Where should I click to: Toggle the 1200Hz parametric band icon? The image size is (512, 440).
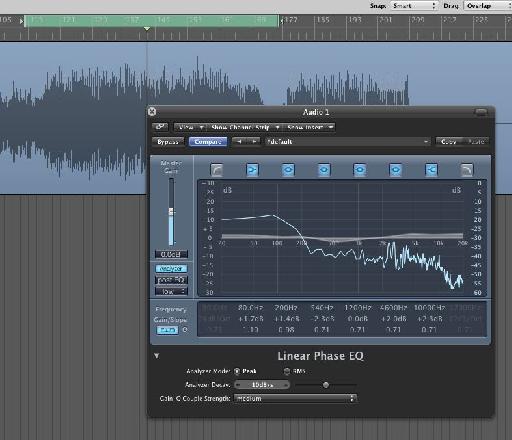(360, 170)
